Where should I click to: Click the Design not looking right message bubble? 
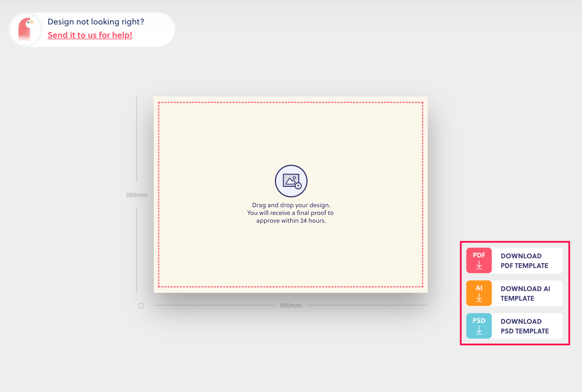pos(96,21)
